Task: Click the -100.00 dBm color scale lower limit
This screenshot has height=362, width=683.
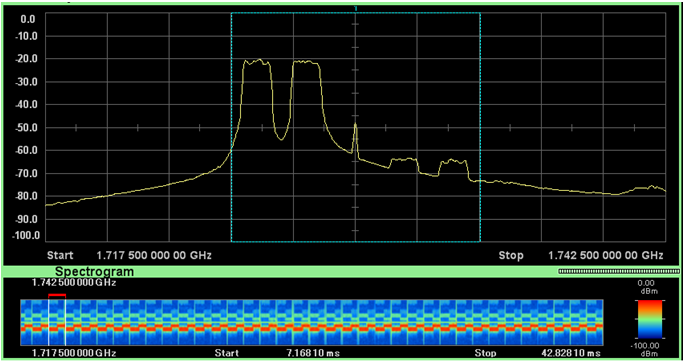Action: click(x=649, y=349)
